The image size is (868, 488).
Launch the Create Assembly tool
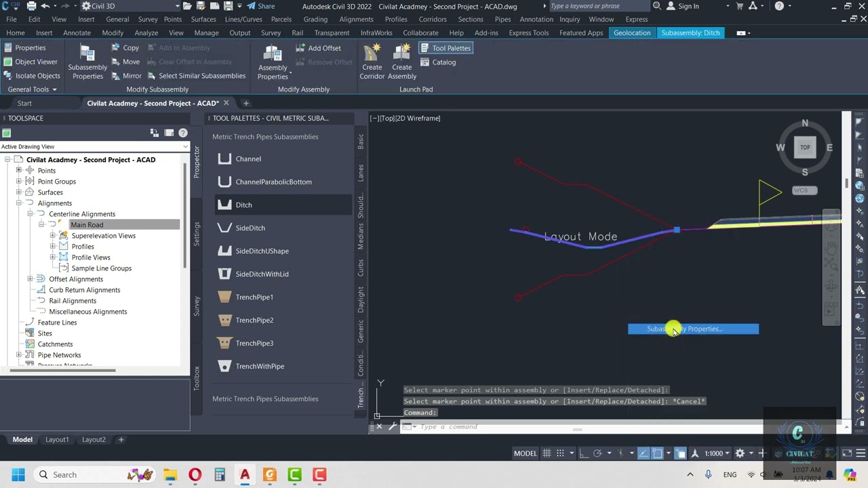[x=402, y=61]
